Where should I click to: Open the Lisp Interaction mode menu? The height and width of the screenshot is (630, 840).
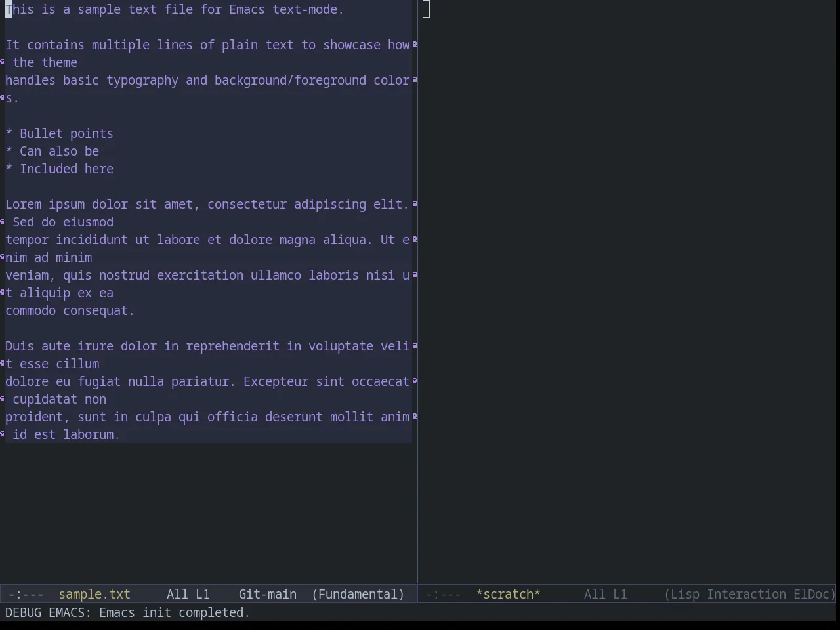click(x=725, y=594)
